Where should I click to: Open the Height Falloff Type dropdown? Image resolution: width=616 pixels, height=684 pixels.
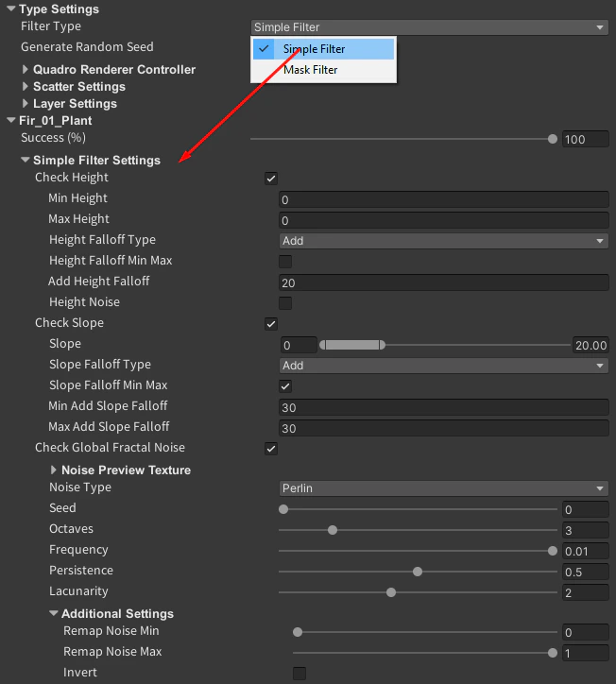[444, 241]
